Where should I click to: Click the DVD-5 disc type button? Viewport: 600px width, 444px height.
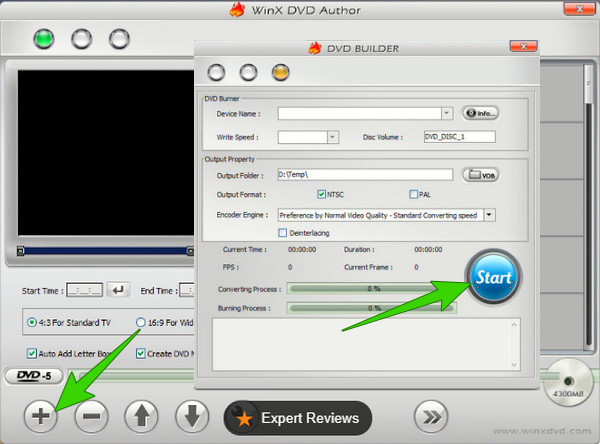[34, 376]
